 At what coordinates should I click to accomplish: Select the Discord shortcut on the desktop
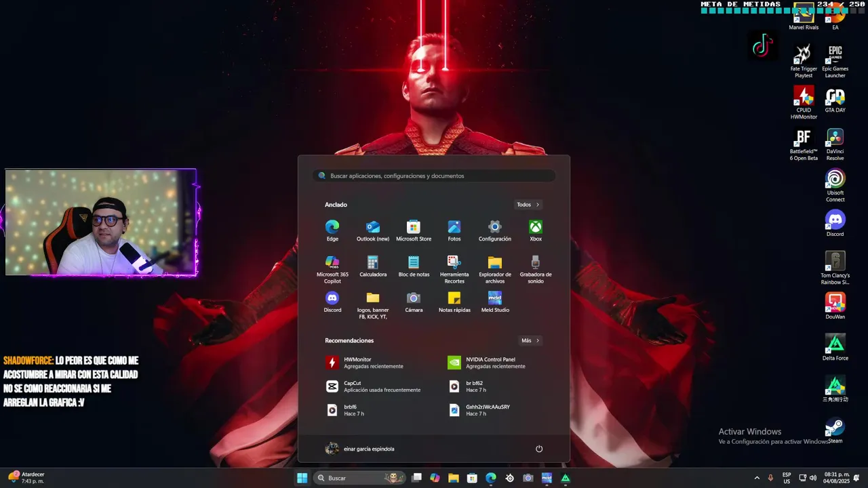pos(835,224)
